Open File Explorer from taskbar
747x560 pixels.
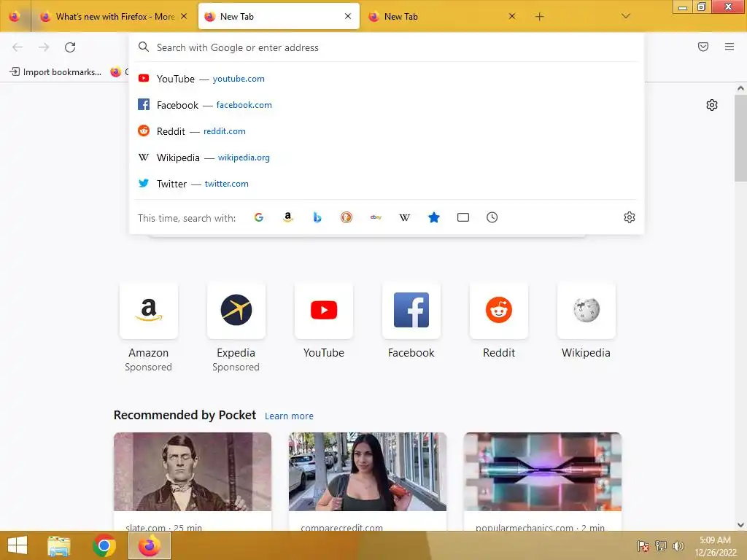(x=59, y=545)
